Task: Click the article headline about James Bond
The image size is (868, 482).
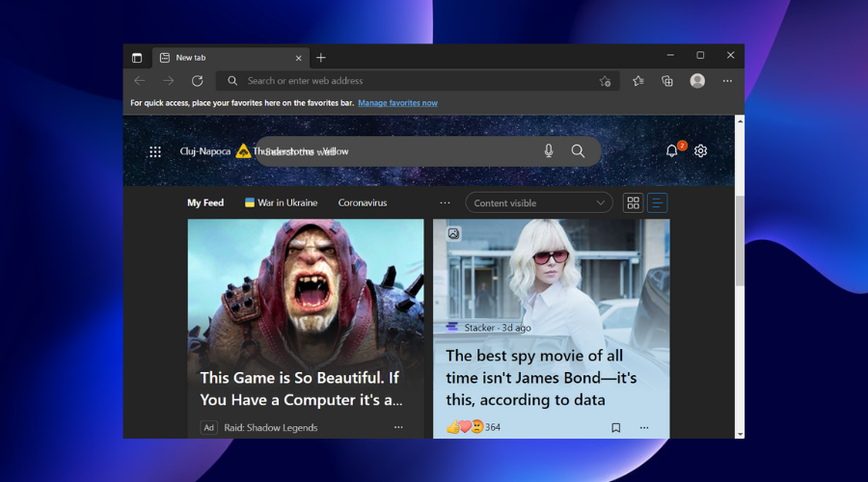Action: coord(541,378)
